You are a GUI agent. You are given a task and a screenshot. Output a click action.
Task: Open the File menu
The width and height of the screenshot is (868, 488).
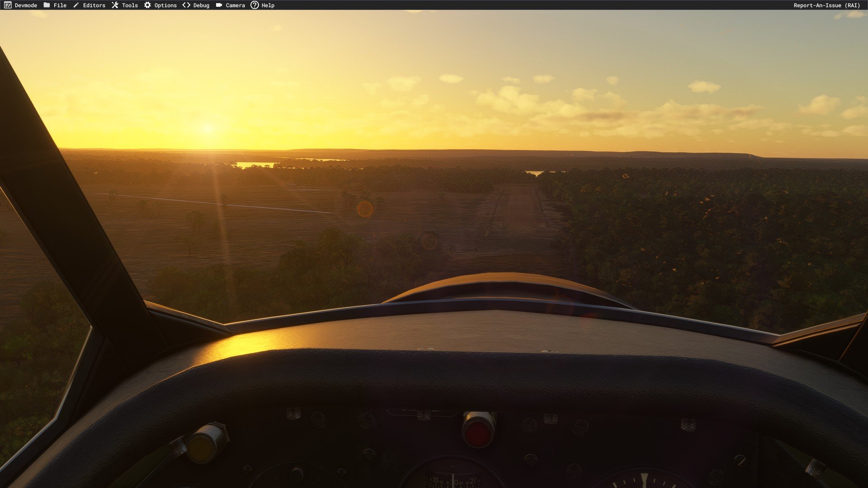coord(60,5)
